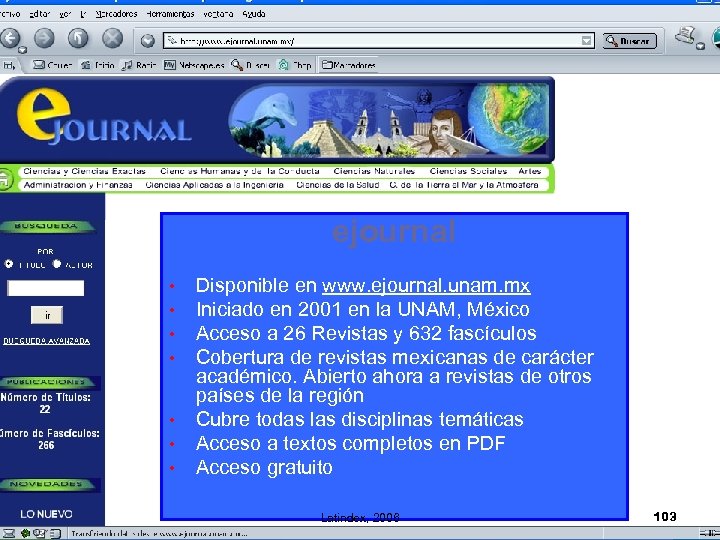Open the address bar history dropdown
The height and width of the screenshot is (540, 720).
(x=586, y=41)
